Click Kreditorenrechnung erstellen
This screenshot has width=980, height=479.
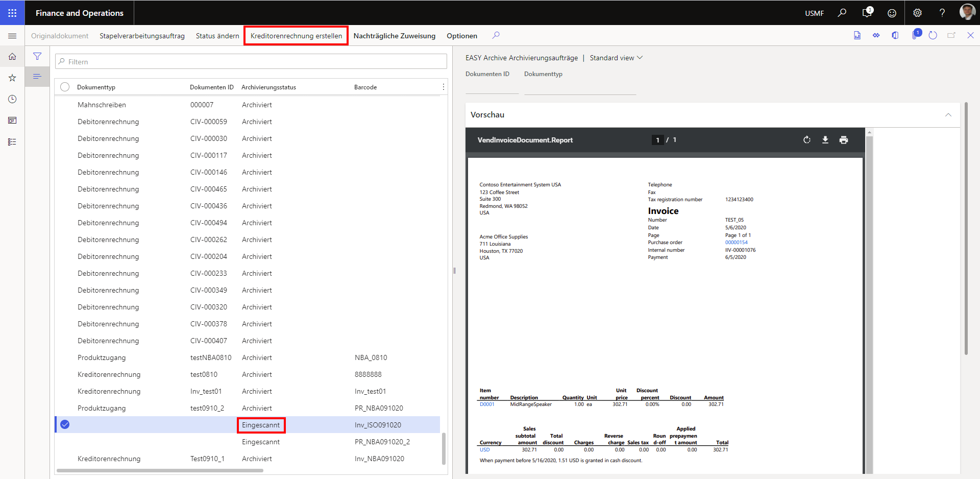pos(296,36)
